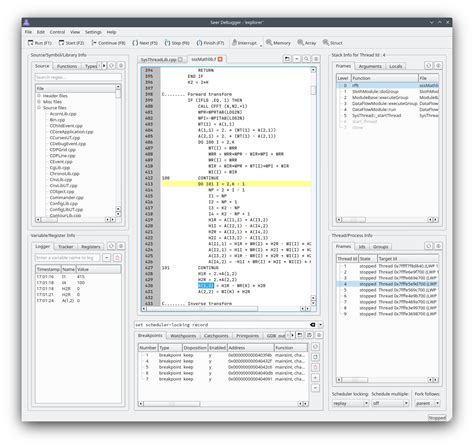
Task: Click the GDB command input field
Action: (222, 325)
